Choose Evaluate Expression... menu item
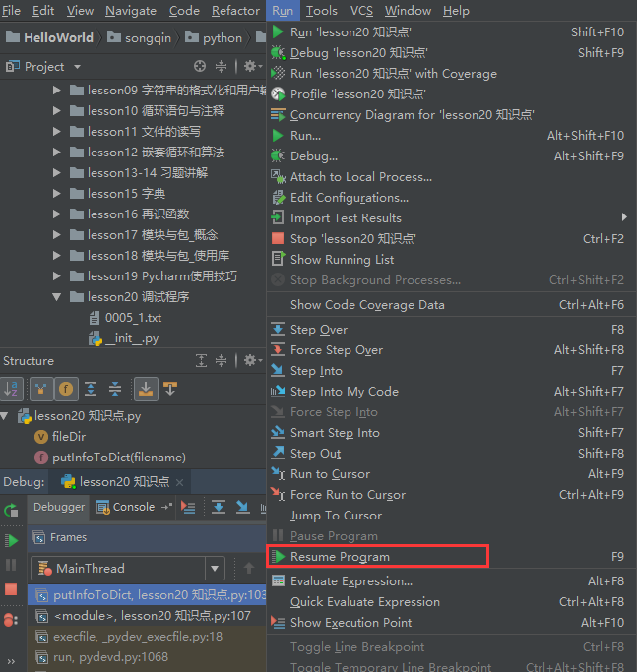This screenshot has height=672, width=637. tap(451, 581)
